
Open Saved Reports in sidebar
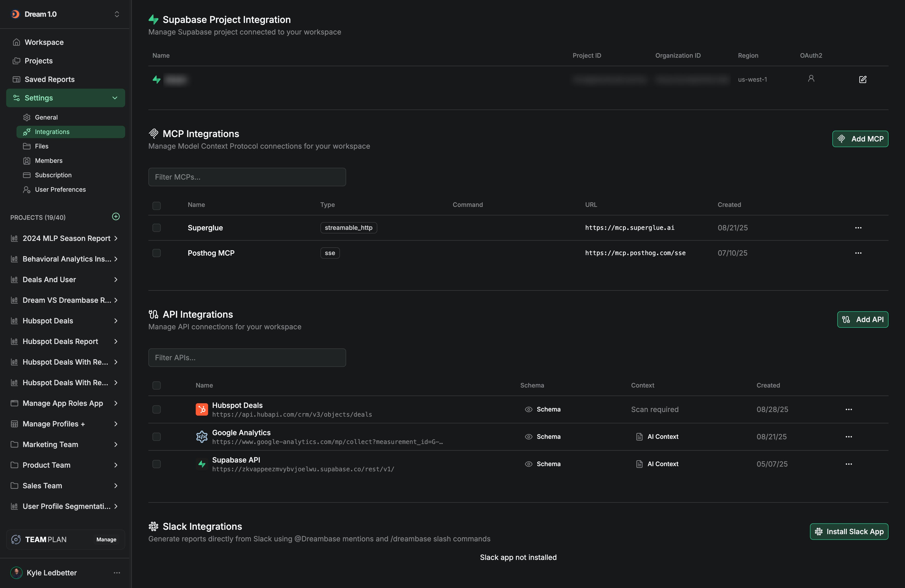(49, 79)
